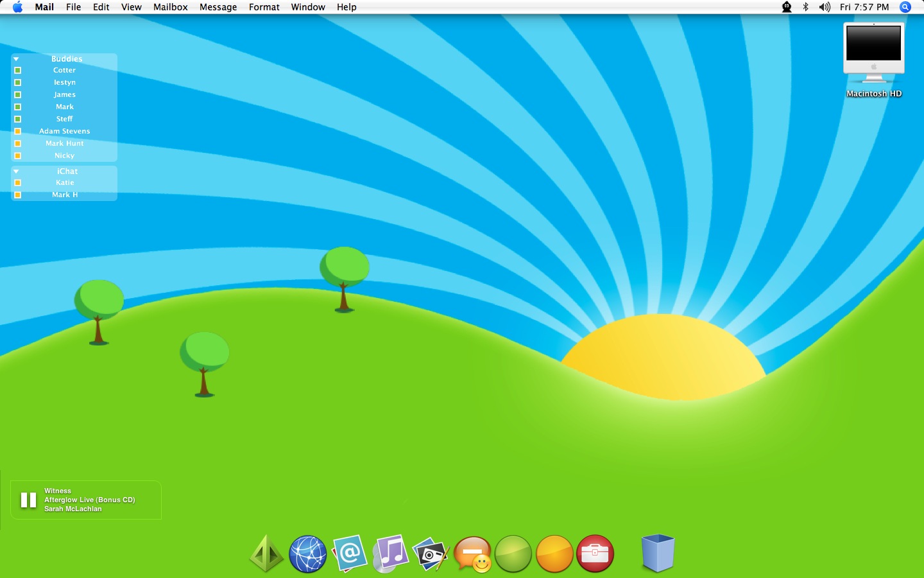Click the orange status square beside Mark H

(x=18, y=195)
